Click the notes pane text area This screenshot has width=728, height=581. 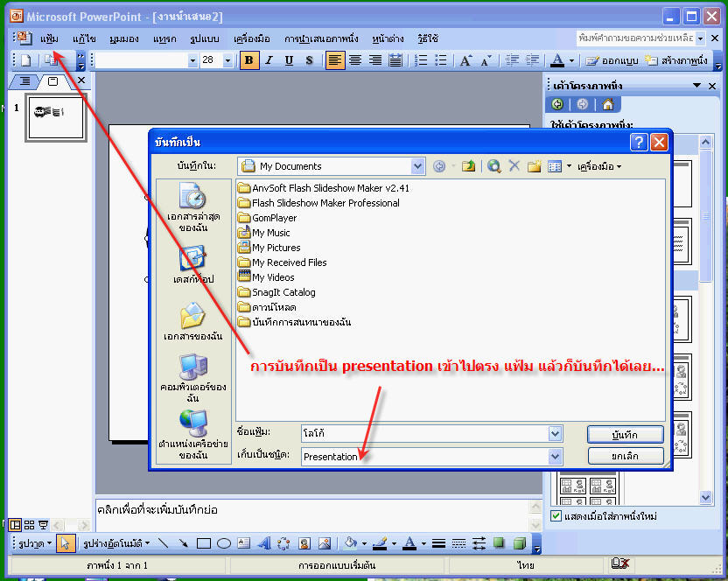[312, 515]
